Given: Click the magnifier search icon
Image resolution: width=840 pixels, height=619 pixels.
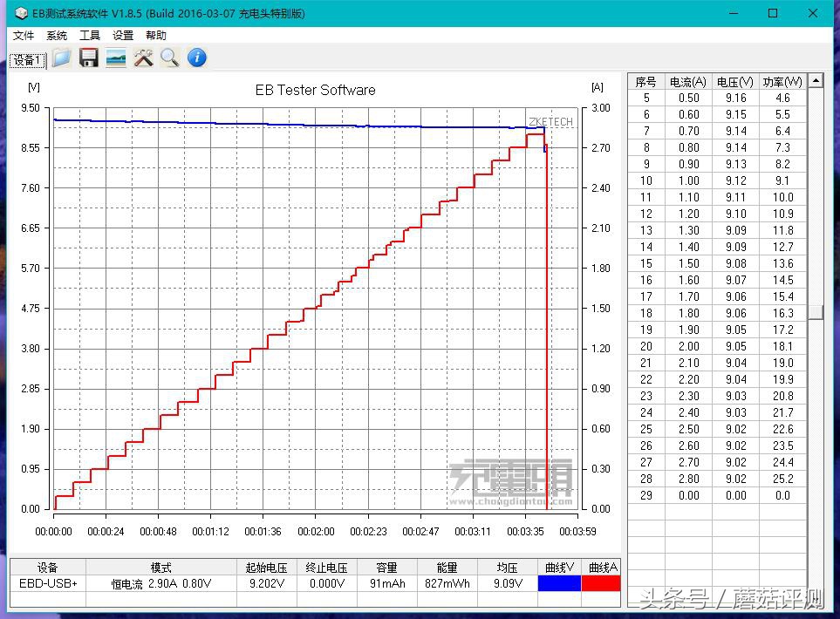Looking at the screenshot, I should [x=170, y=58].
